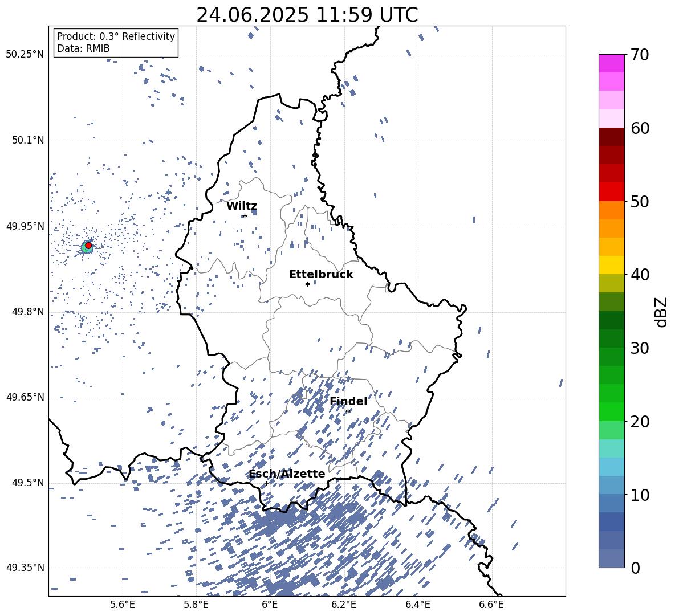675x616 pixels.
Task: Click 'Product: 0.3° Reflectivity' text
Action: click(x=116, y=36)
